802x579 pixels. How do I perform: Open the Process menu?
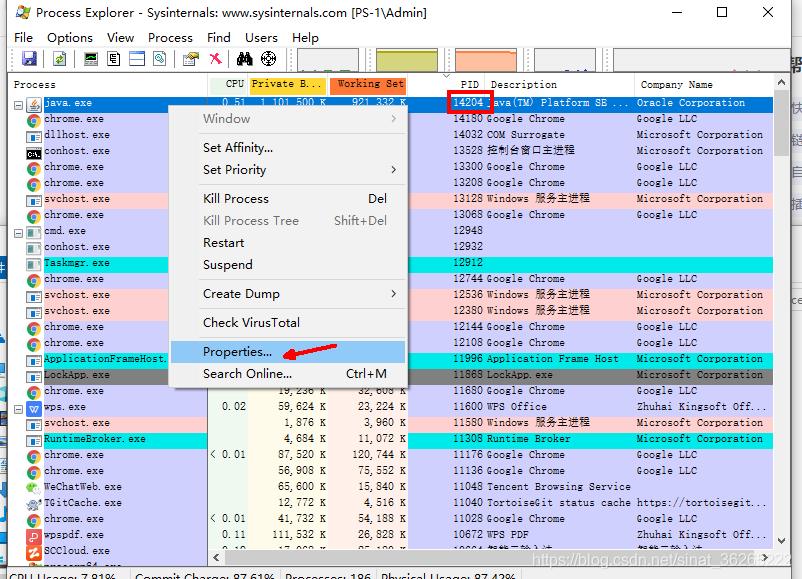[x=170, y=38]
